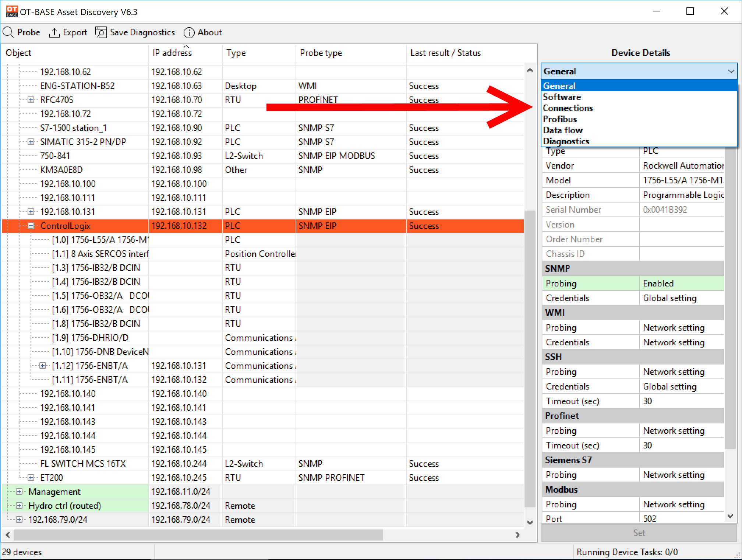Screen dimensions: 742x560
Task: Click the Probe toolbar label
Action: [29, 32]
